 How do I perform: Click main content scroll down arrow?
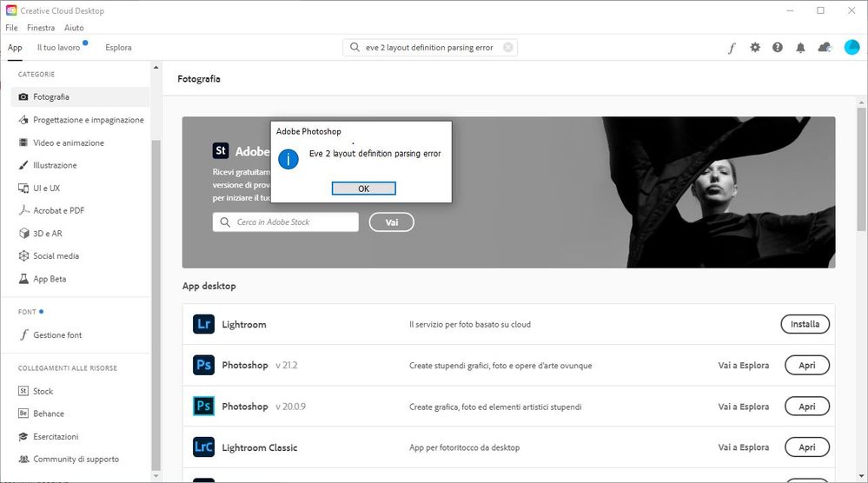pos(861,476)
